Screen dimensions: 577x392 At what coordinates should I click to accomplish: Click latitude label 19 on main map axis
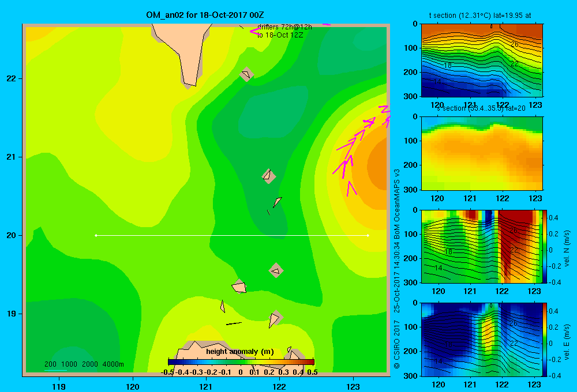click(11, 314)
